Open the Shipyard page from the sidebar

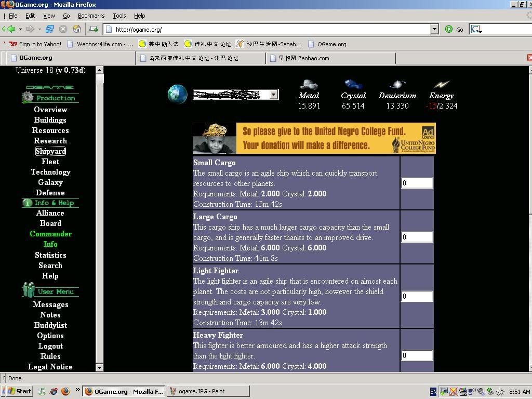[50, 151]
